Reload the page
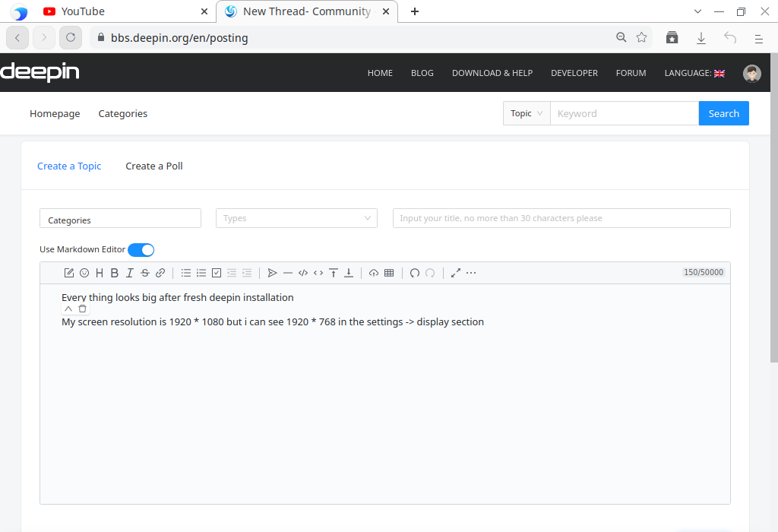Viewport: 778px width, 532px height. point(71,38)
